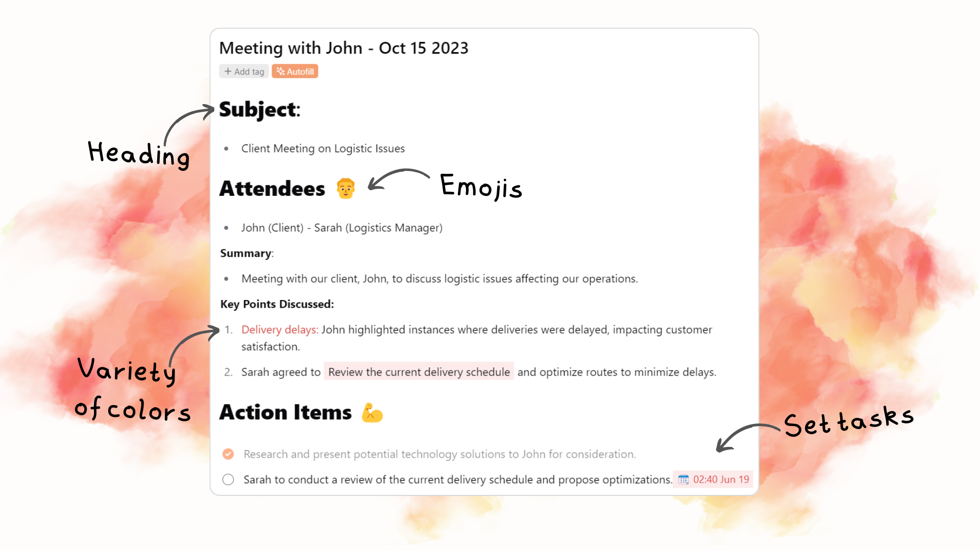
Task: Click the highlighted Review delivery schedule link
Action: coord(419,372)
